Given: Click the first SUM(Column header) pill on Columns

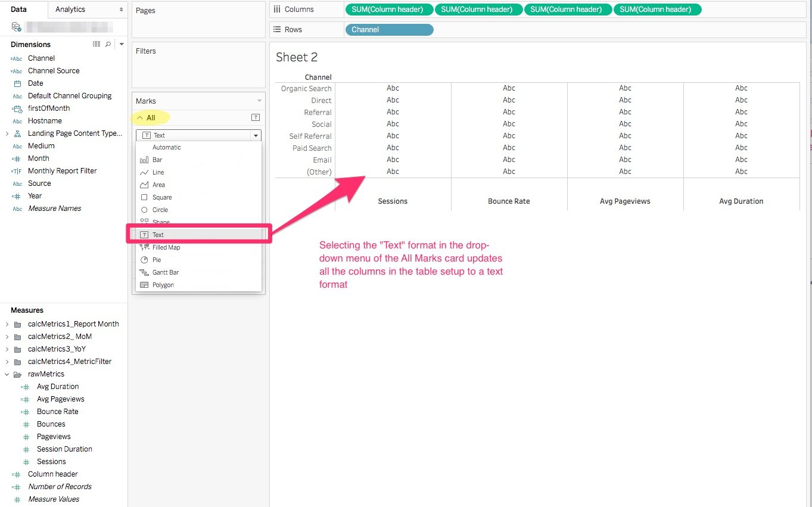Looking at the screenshot, I should pyautogui.click(x=389, y=9).
